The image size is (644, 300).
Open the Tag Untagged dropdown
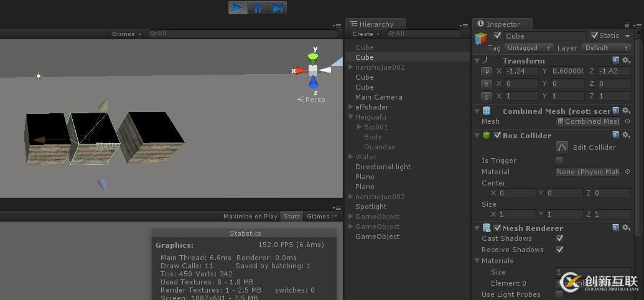(529, 48)
